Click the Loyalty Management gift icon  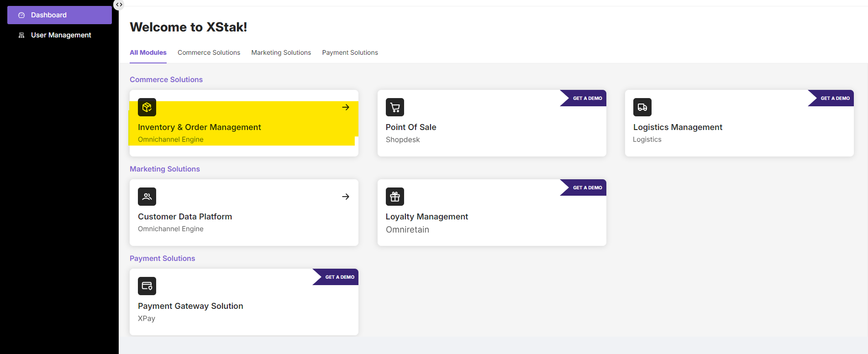(x=395, y=197)
